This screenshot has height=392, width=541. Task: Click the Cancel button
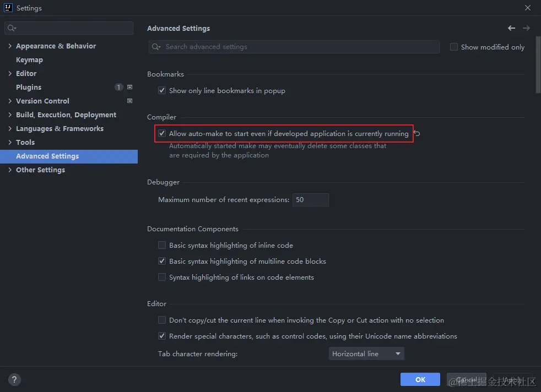[466, 379]
